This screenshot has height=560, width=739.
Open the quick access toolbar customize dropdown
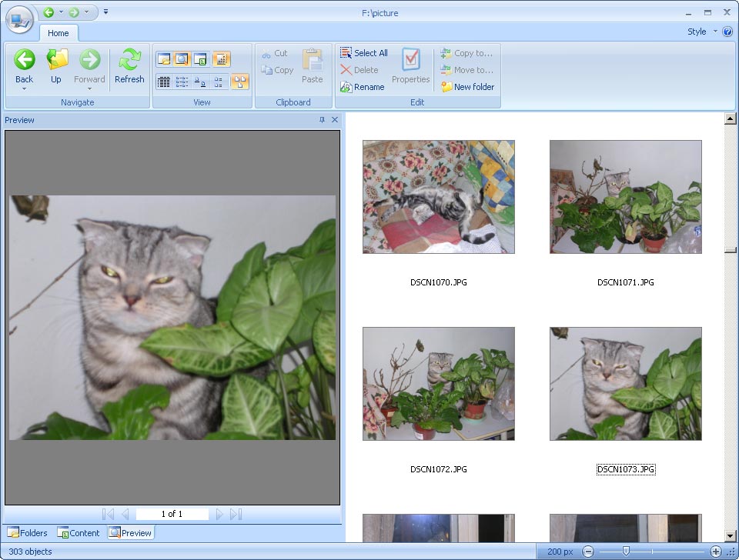click(x=106, y=12)
